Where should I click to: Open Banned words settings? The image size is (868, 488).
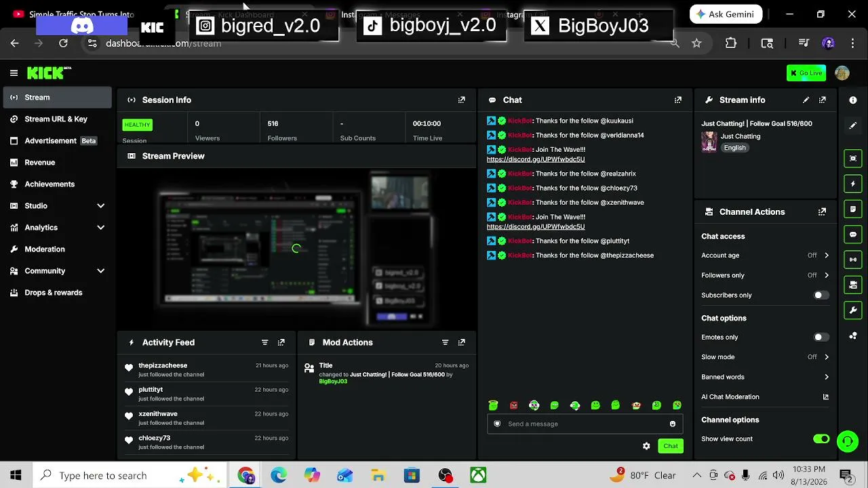click(765, 377)
